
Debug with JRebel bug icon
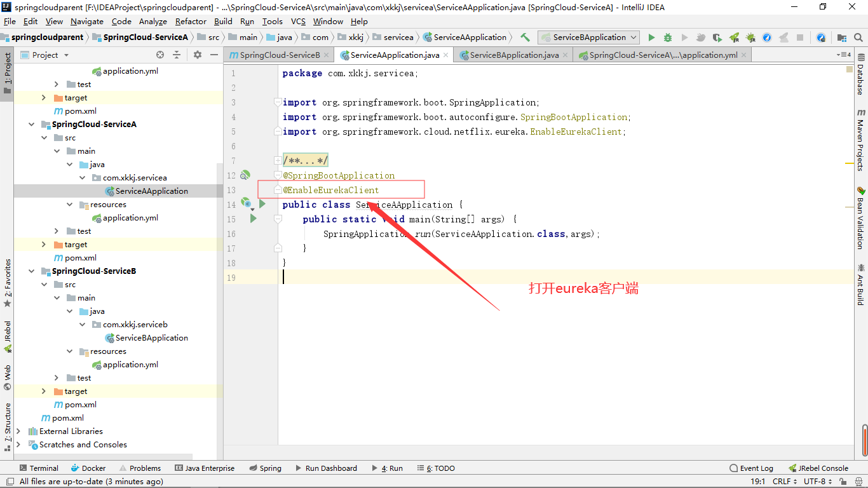click(750, 37)
